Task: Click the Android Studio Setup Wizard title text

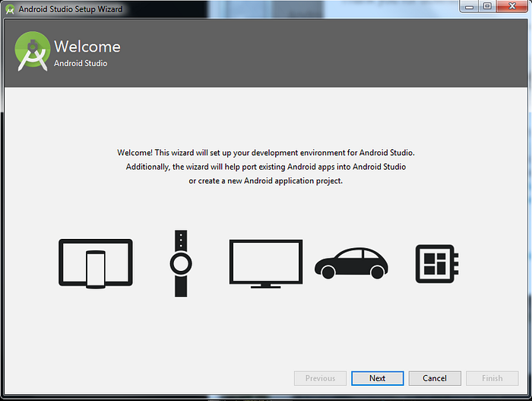Action: tap(71, 9)
